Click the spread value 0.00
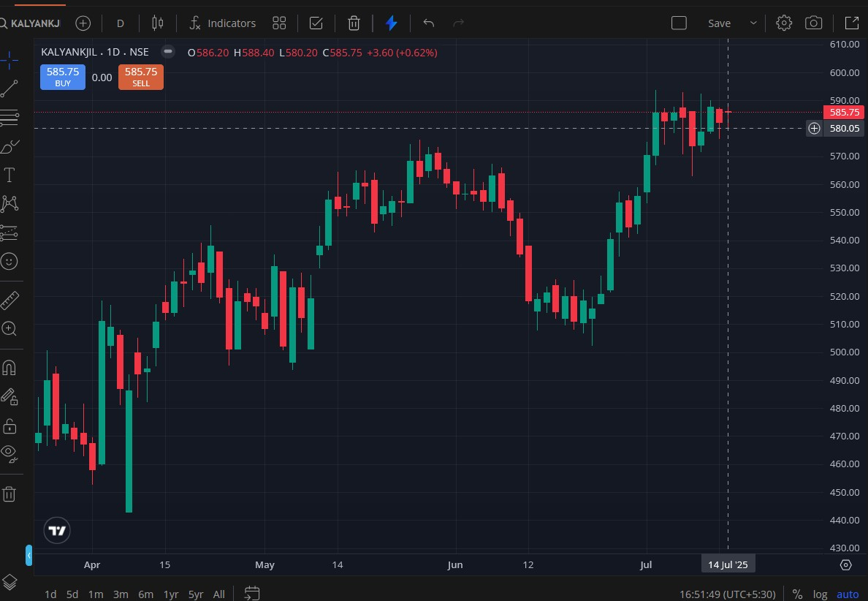The image size is (868, 601). coord(102,78)
